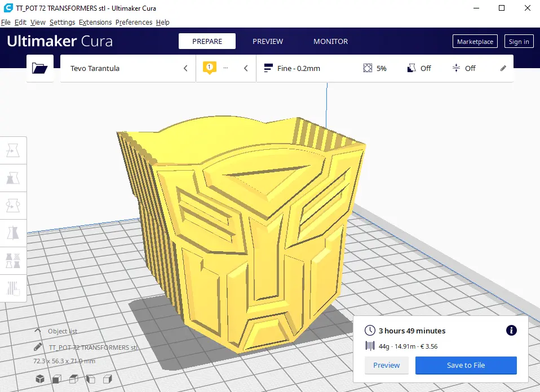Open the Preferences menu

tap(134, 23)
